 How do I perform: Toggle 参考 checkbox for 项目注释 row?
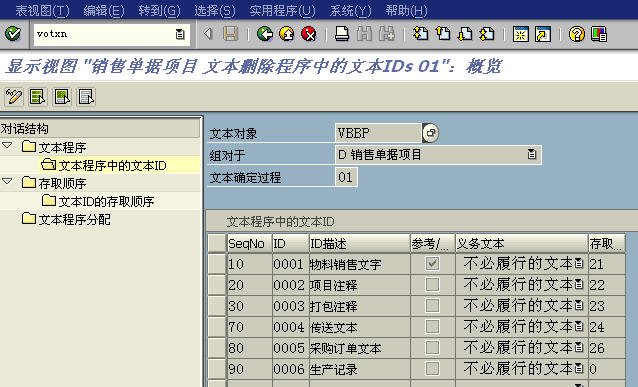[432, 284]
